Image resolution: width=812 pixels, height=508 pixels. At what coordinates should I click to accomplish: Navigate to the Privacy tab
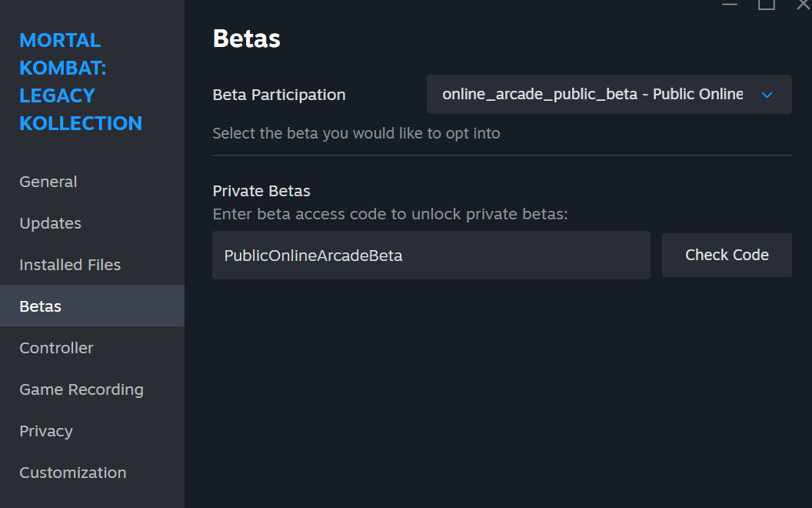46,431
